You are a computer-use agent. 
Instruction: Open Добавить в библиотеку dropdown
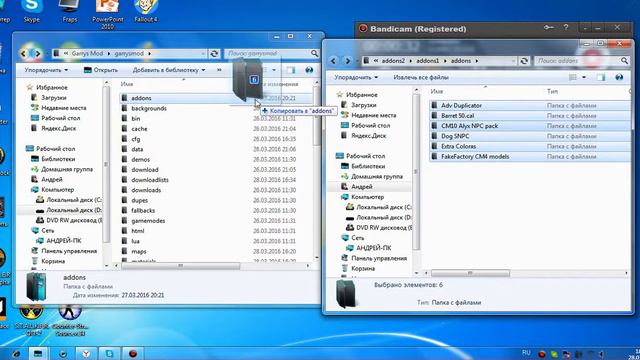(x=169, y=70)
